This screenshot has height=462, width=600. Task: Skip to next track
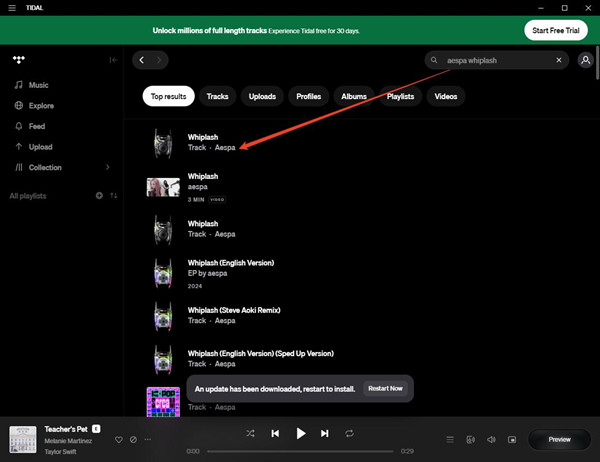324,433
